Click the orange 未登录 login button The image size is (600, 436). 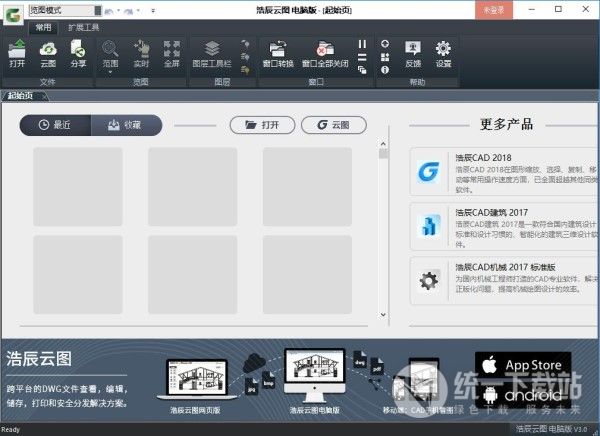pyautogui.click(x=494, y=10)
